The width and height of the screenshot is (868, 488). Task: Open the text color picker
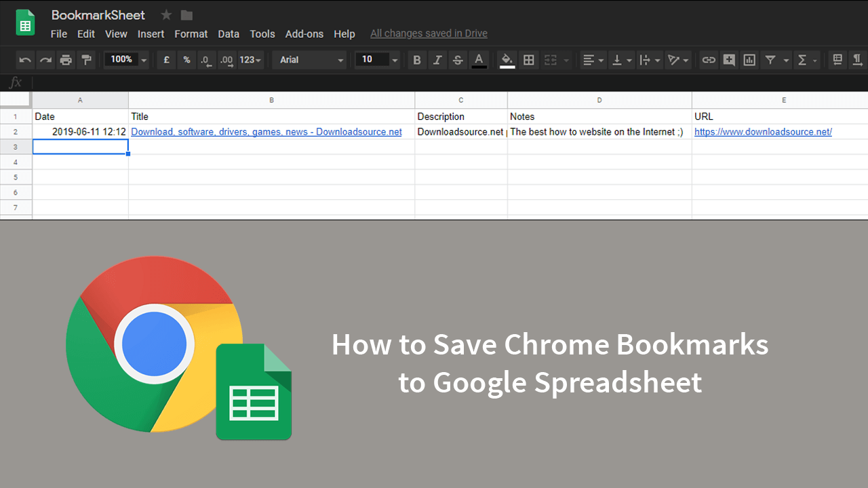(479, 60)
